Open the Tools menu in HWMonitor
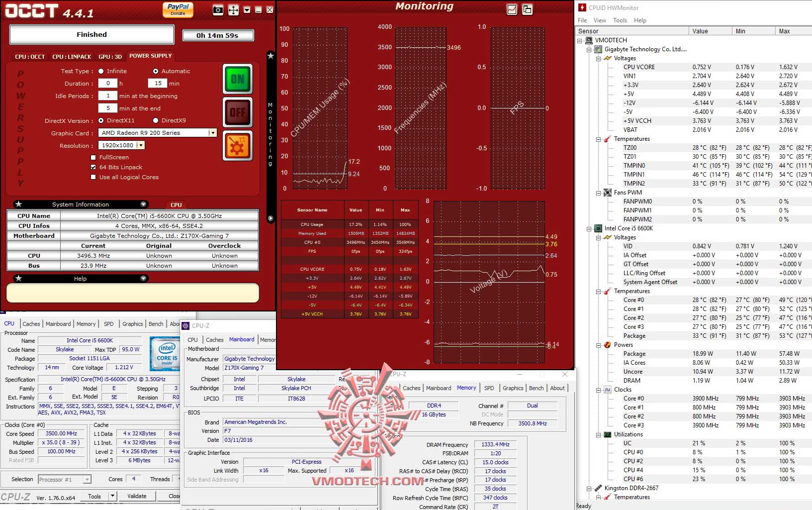This screenshot has width=812, height=510. coord(620,20)
